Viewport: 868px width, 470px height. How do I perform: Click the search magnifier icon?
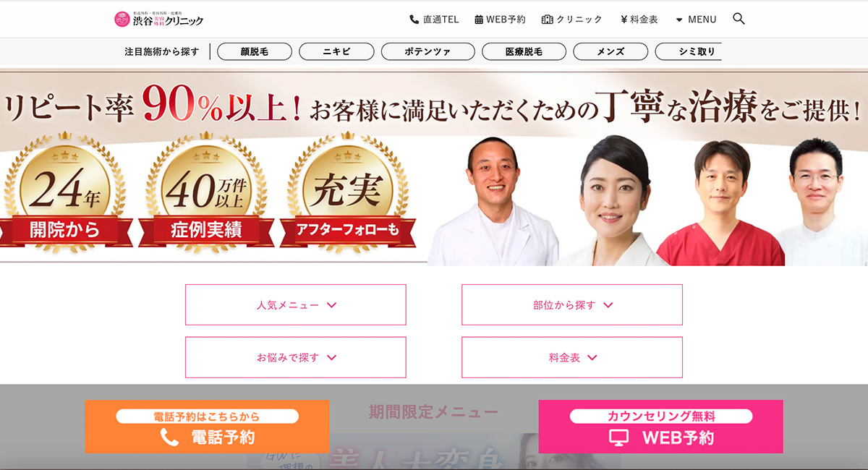pos(739,19)
